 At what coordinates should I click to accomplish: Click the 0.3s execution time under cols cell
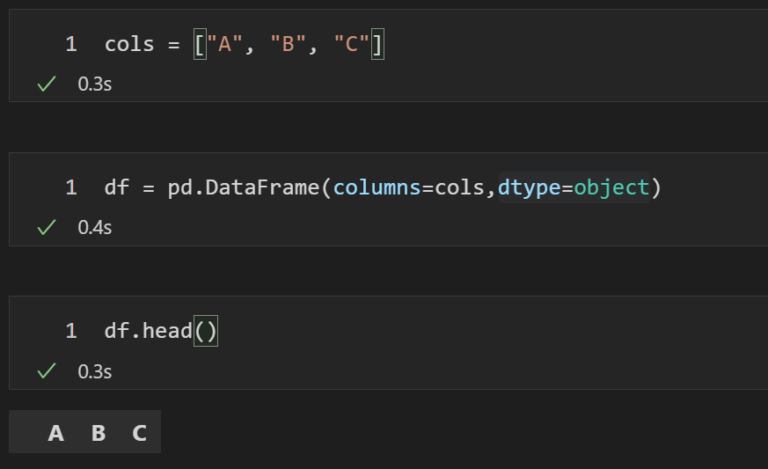tap(94, 85)
